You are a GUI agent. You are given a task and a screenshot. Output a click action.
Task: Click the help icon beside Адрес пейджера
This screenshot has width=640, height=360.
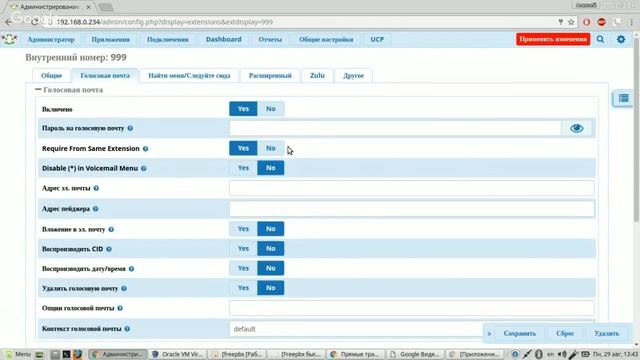pyautogui.click(x=95, y=209)
